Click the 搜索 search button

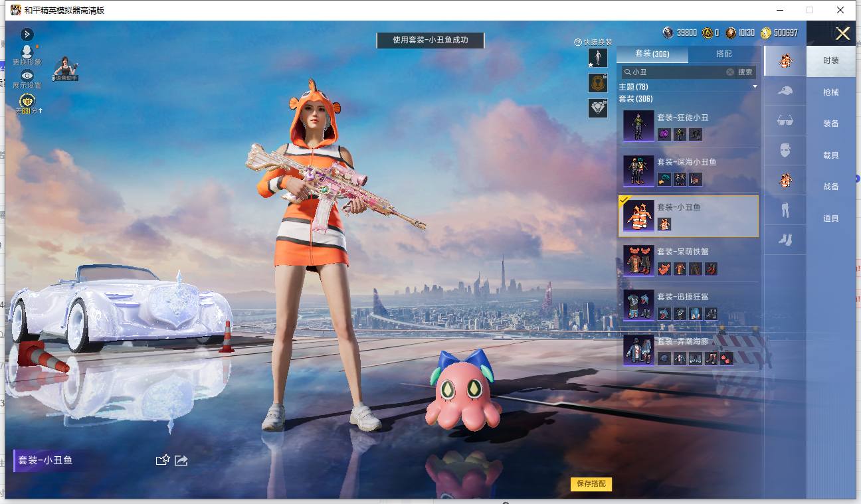click(x=745, y=72)
